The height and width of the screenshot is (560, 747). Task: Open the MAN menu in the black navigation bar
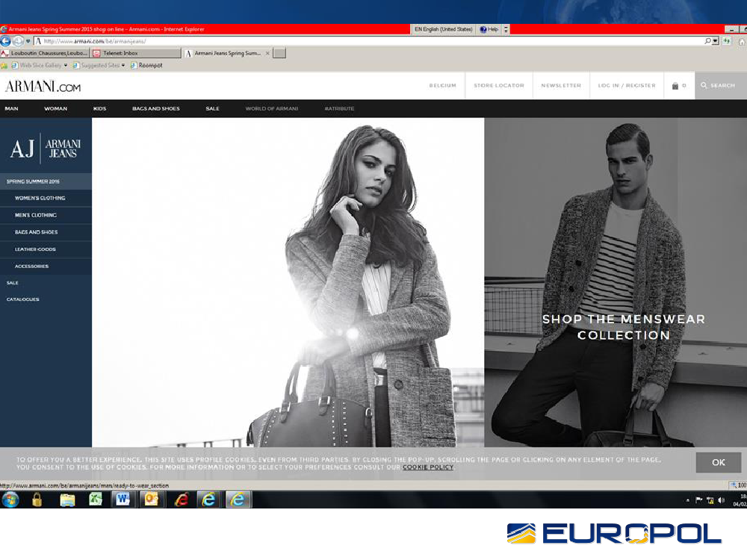pyautogui.click(x=11, y=108)
